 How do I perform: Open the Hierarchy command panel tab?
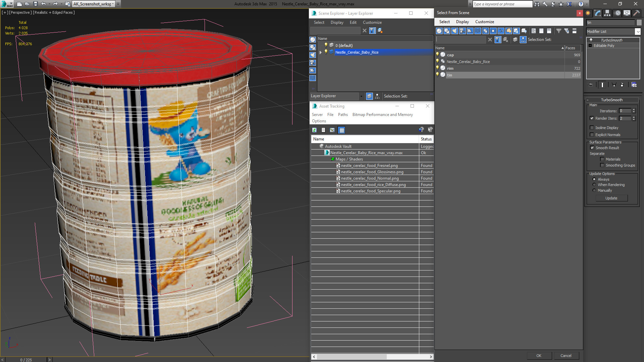coord(607,13)
